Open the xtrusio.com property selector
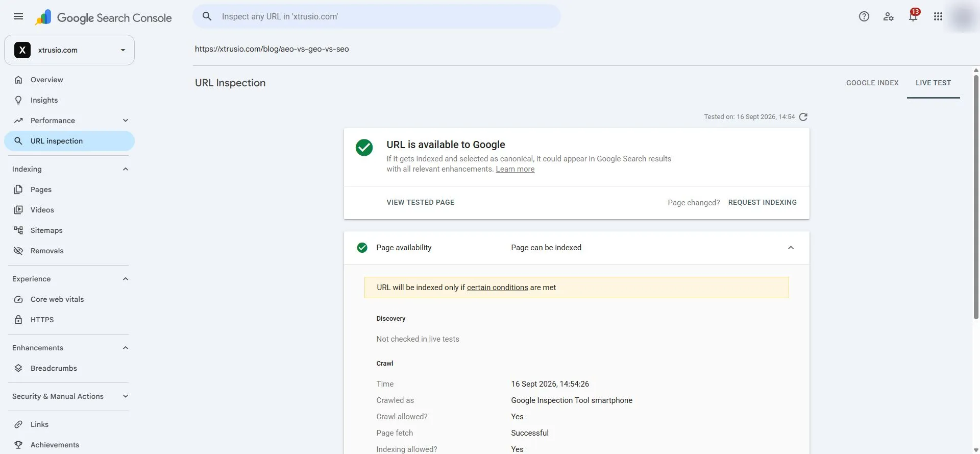 [x=69, y=50]
